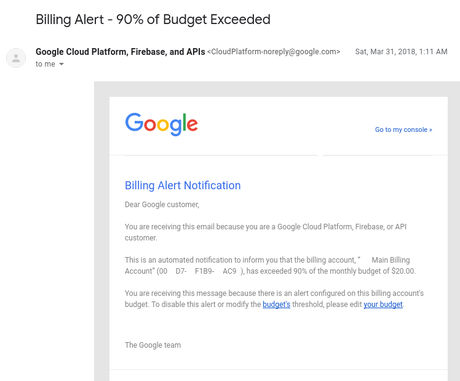Click the timestamp 'Sat, Mar 31, 2018, 1:11 AM'
Image resolution: width=460 pixels, height=381 pixels.
point(401,52)
